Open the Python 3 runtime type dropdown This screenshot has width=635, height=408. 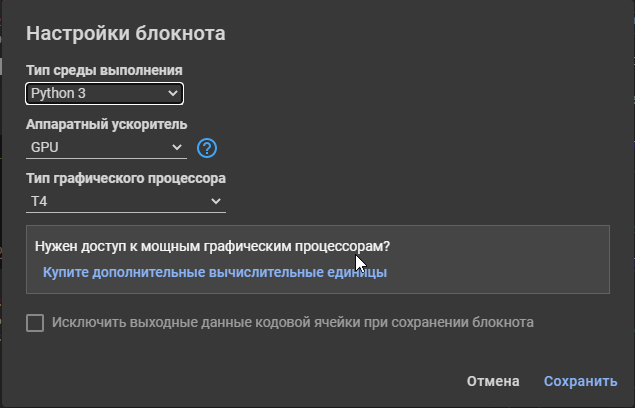click(x=104, y=94)
